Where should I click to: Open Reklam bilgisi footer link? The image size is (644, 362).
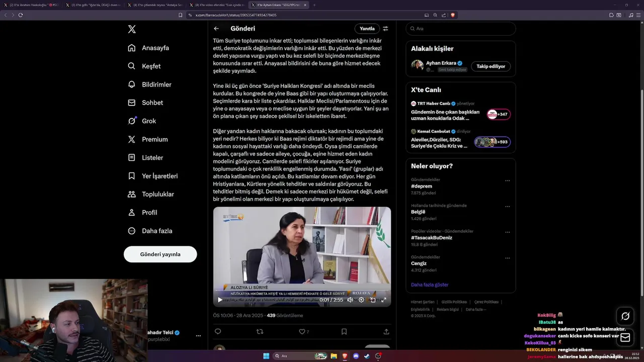tap(448, 309)
